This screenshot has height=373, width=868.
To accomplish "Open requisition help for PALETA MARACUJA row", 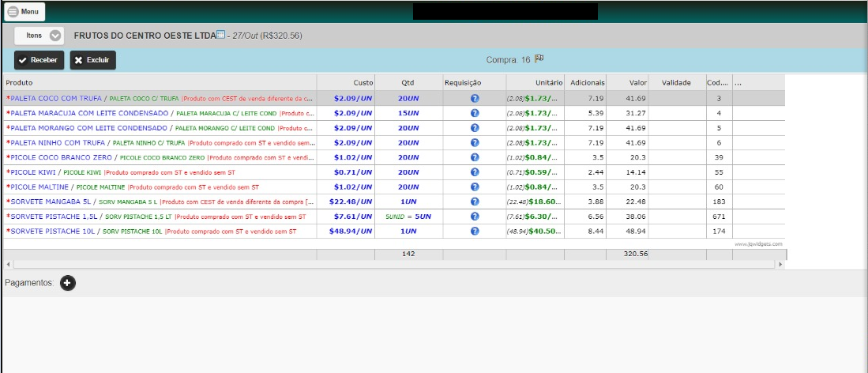I will 475,113.
